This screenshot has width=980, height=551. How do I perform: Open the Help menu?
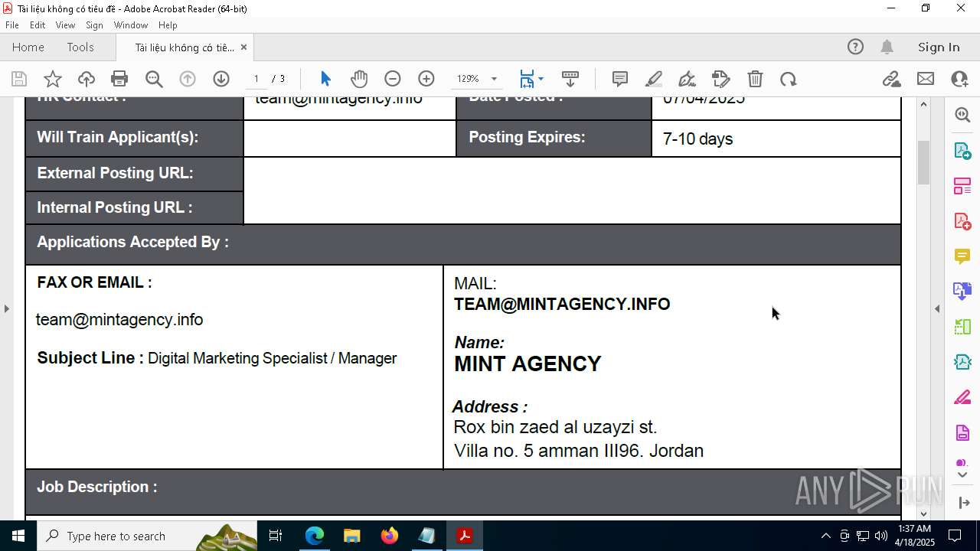point(168,25)
